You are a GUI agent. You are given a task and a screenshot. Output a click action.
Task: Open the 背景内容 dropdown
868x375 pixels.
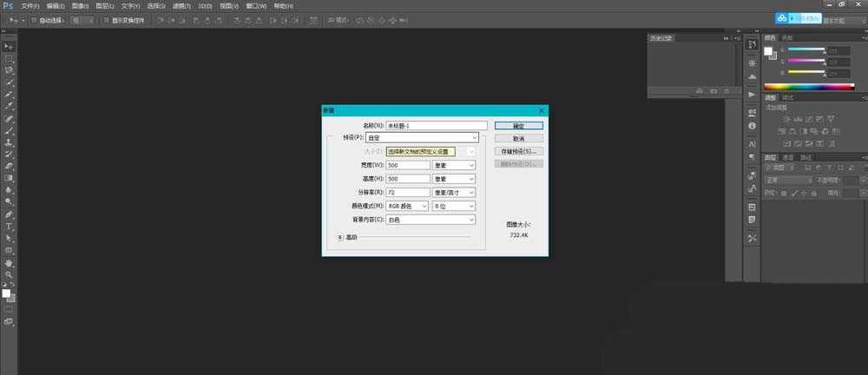click(x=431, y=220)
